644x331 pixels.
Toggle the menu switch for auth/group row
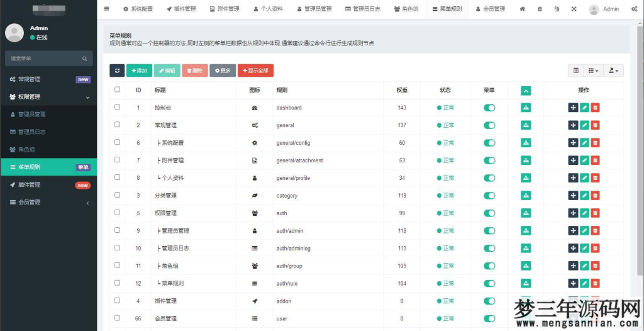coord(489,266)
